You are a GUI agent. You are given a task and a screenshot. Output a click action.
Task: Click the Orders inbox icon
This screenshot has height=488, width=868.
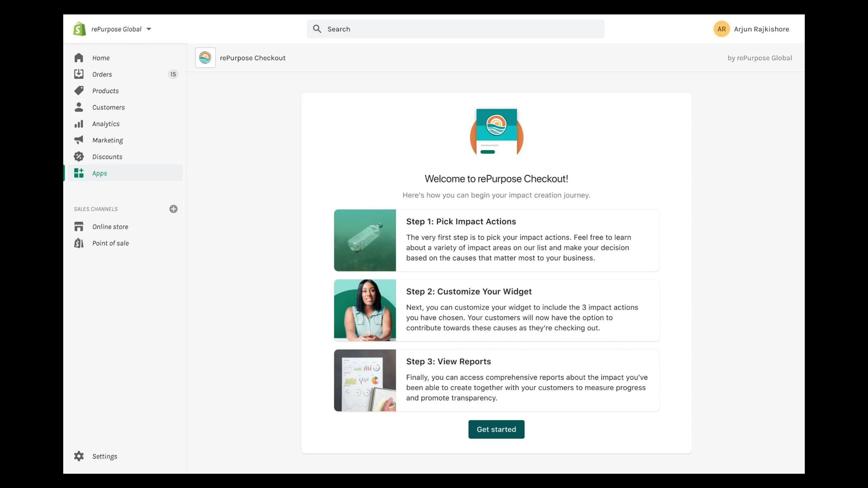(79, 74)
